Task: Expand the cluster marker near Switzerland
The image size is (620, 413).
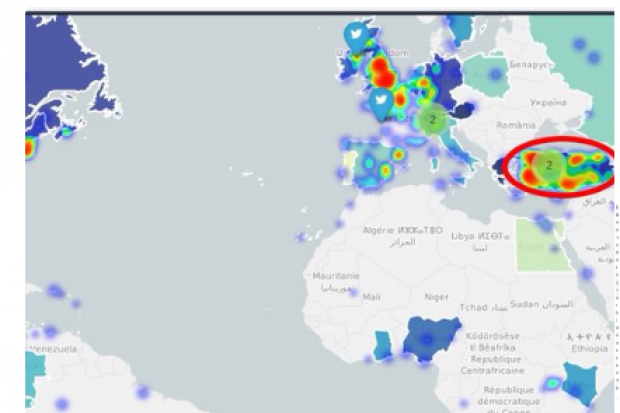Action: coord(432,119)
